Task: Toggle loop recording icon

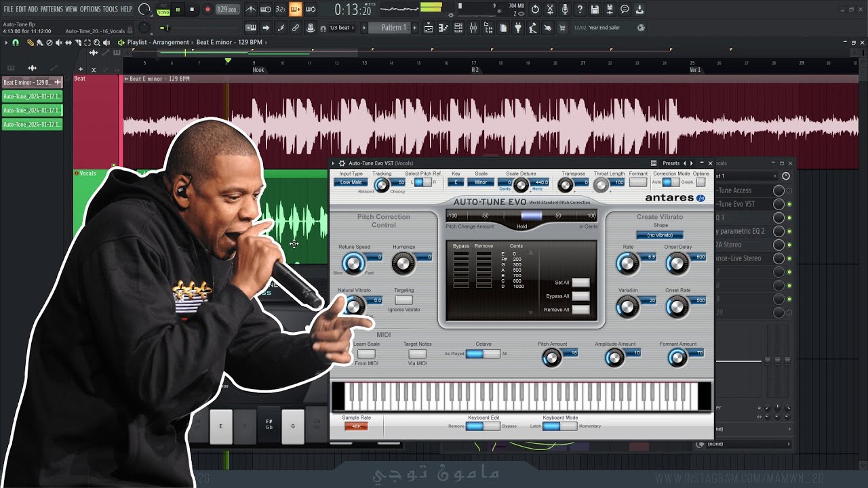Action: (311, 9)
